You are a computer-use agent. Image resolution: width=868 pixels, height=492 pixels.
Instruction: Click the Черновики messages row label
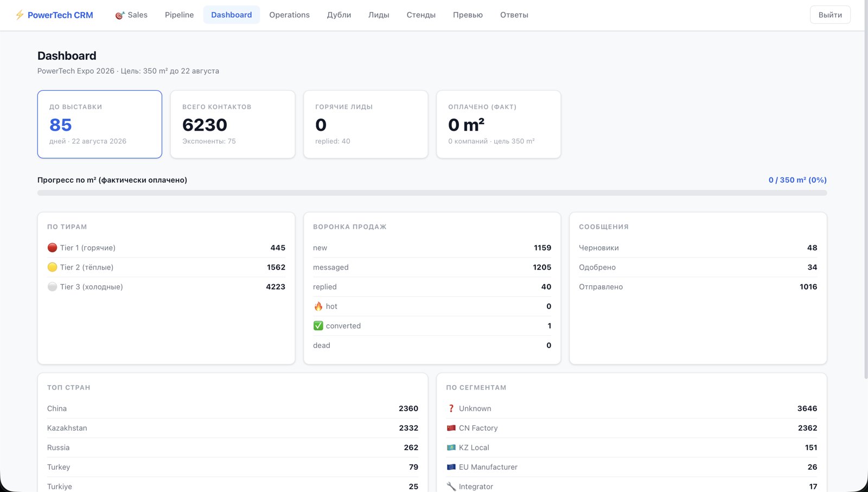[x=598, y=248]
